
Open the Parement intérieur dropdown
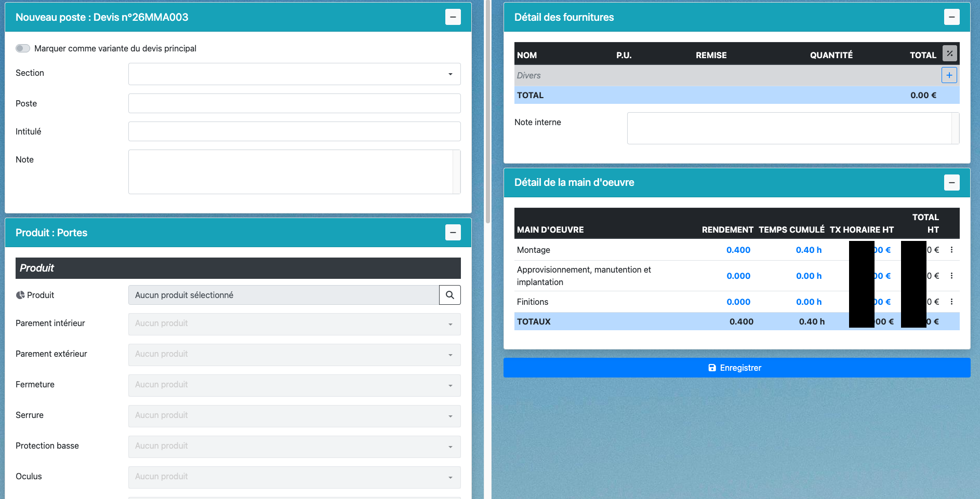[294, 324]
